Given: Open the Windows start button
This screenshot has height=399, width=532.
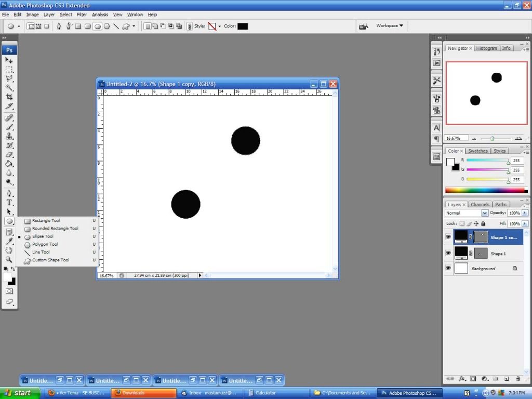Looking at the screenshot, I should pos(20,393).
